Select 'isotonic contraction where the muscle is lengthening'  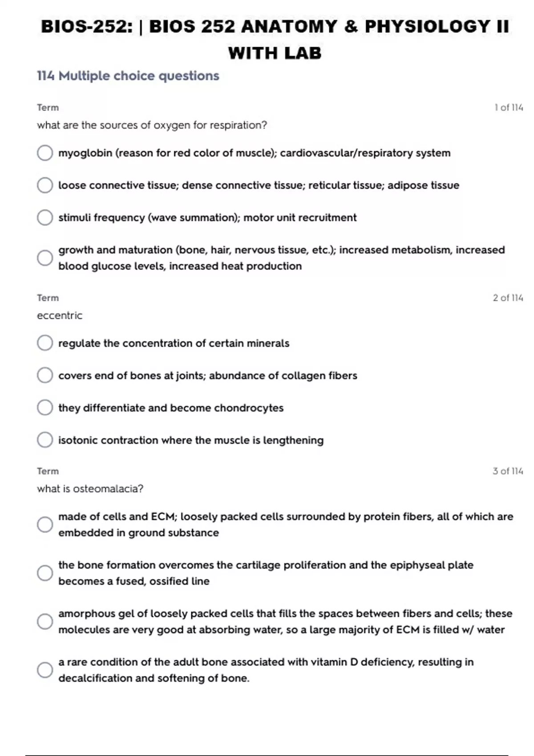(45, 440)
